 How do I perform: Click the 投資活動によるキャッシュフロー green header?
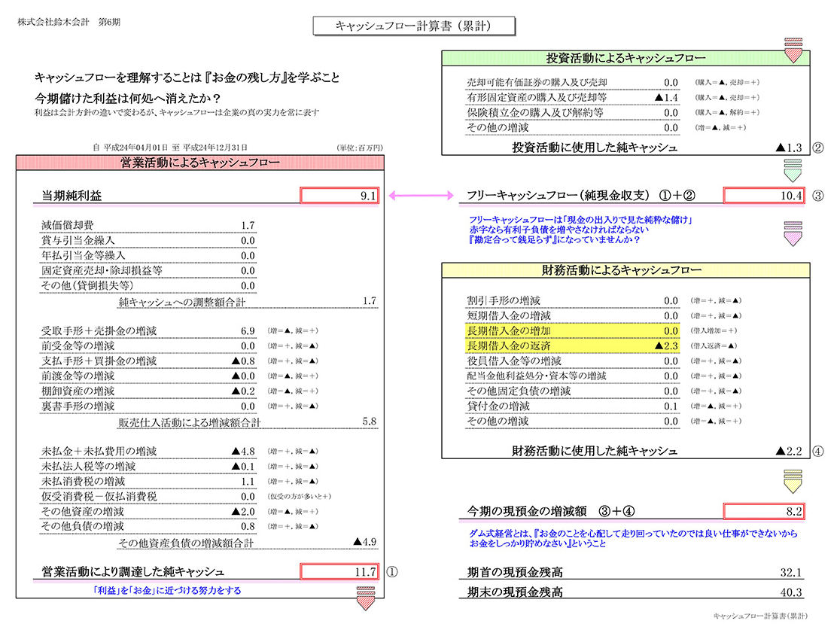(x=625, y=58)
